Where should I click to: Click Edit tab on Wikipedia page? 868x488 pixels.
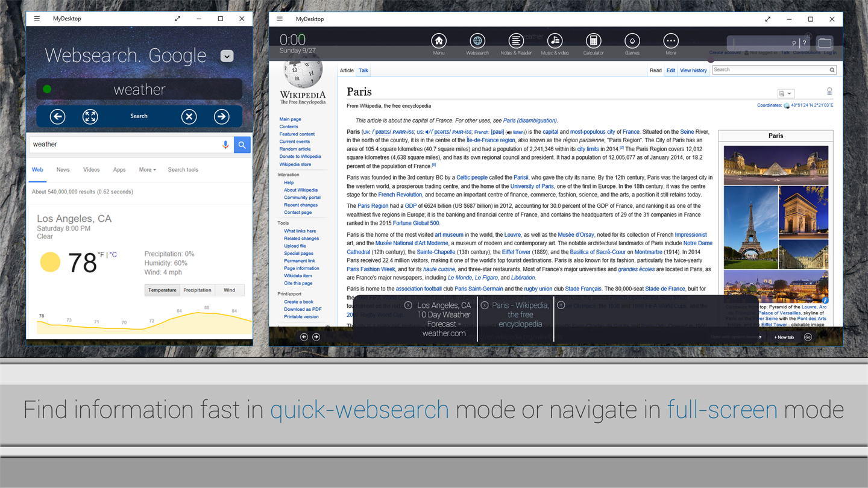click(x=670, y=70)
